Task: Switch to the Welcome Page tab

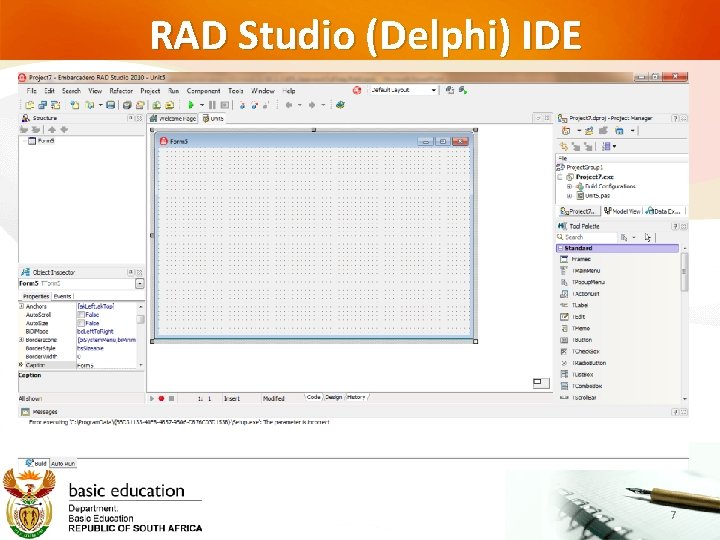Action: click(173, 118)
